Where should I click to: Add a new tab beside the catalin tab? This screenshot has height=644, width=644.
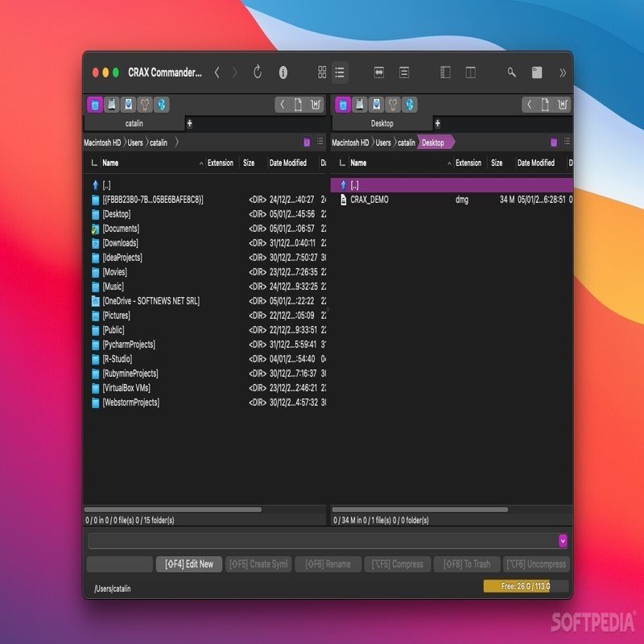point(189,123)
